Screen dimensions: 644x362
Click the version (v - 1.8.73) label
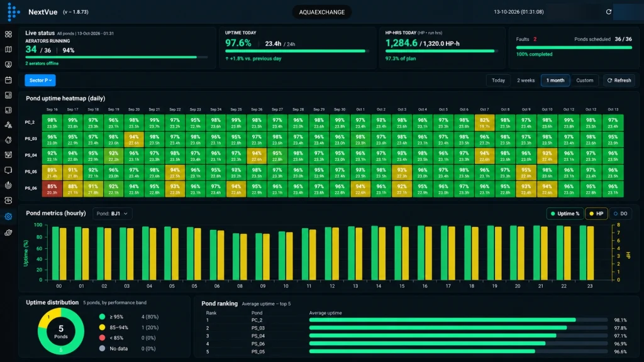(75, 12)
